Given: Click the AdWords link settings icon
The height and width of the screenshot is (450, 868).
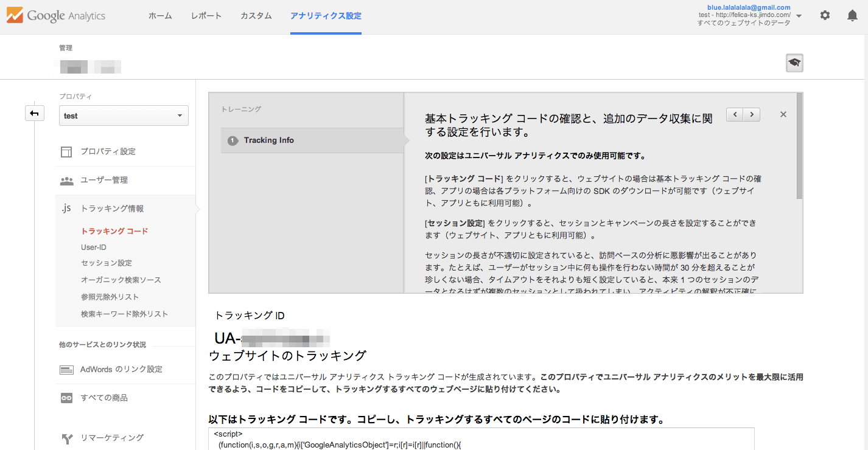Looking at the screenshot, I should 66,370.
